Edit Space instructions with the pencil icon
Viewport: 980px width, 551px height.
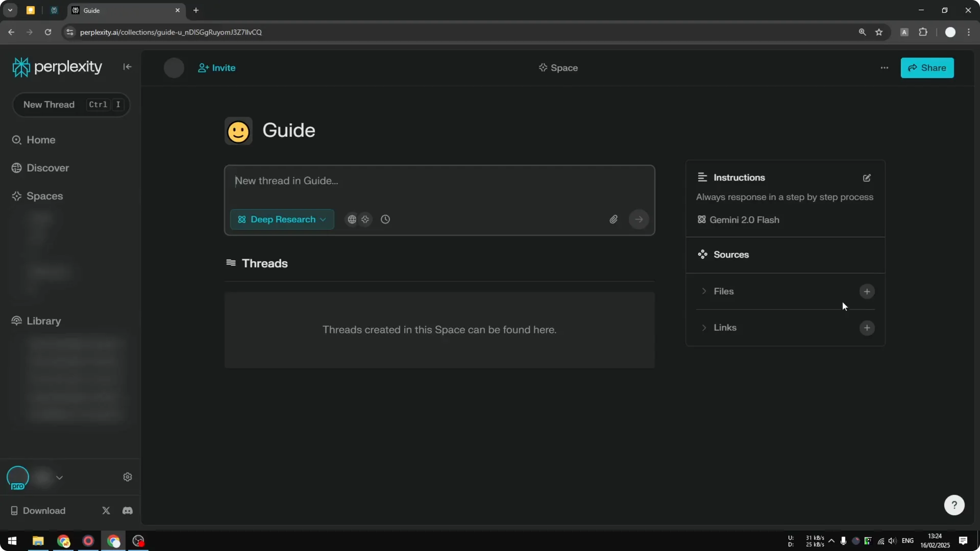[867, 178]
